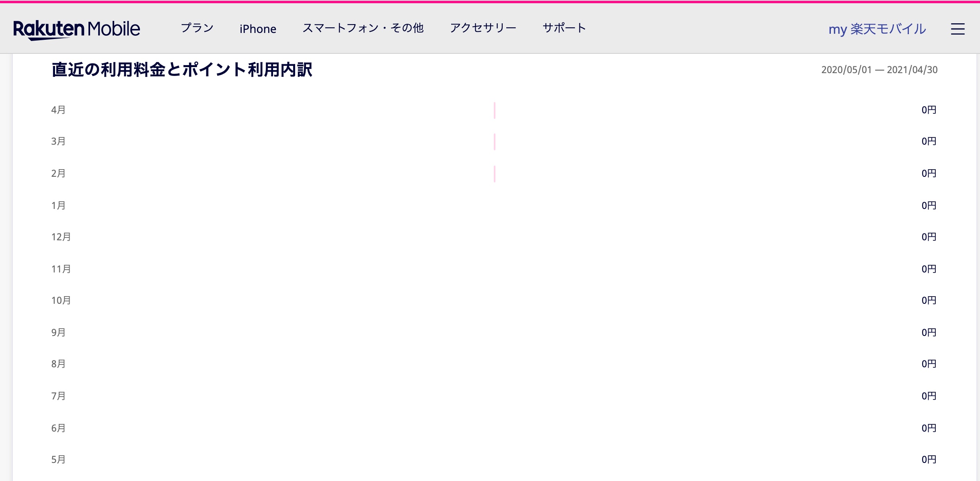Click the 7月 row label
The image size is (980, 481).
pos(58,396)
